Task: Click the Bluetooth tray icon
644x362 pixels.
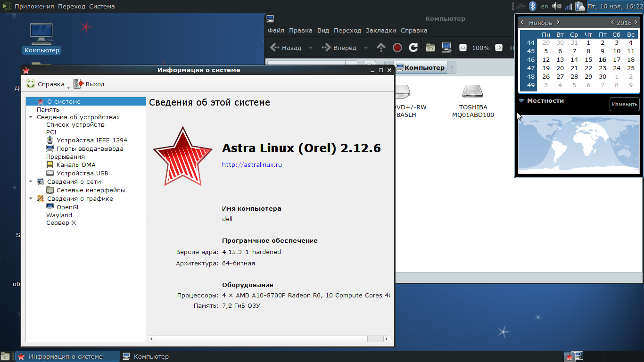Action: pyautogui.click(x=533, y=6)
